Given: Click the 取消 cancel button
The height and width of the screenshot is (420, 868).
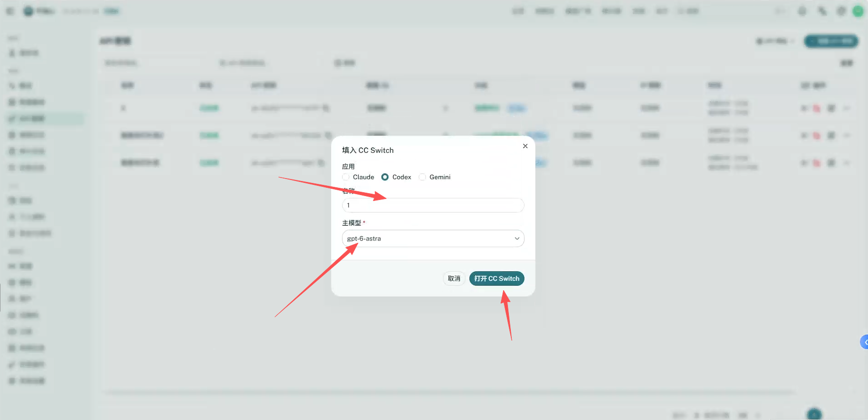Looking at the screenshot, I should click(454, 279).
